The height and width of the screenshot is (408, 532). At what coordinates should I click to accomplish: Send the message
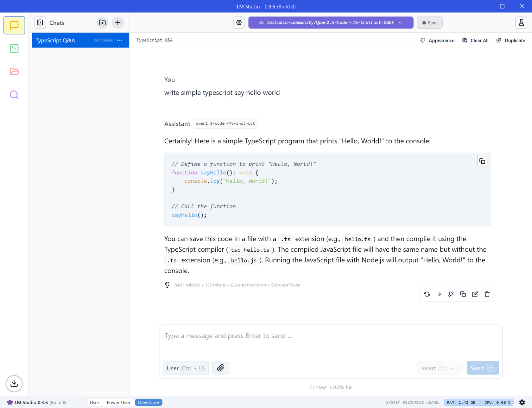coord(483,368)
